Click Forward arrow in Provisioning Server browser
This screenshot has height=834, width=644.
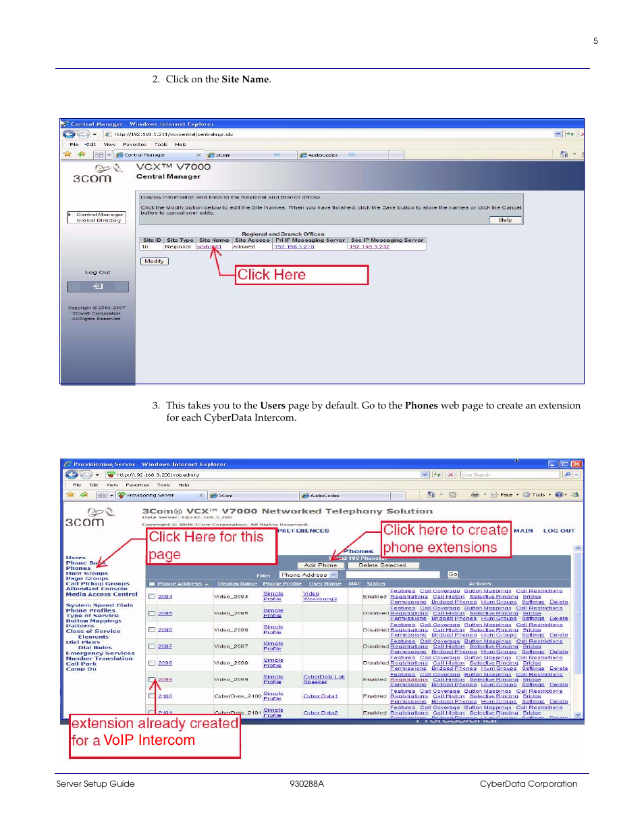click(85, 475)
